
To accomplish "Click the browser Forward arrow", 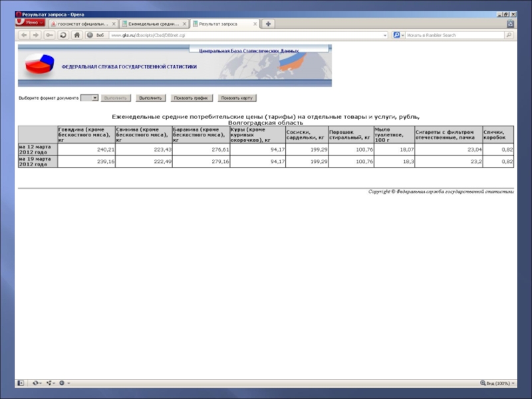I will [36, 35].
